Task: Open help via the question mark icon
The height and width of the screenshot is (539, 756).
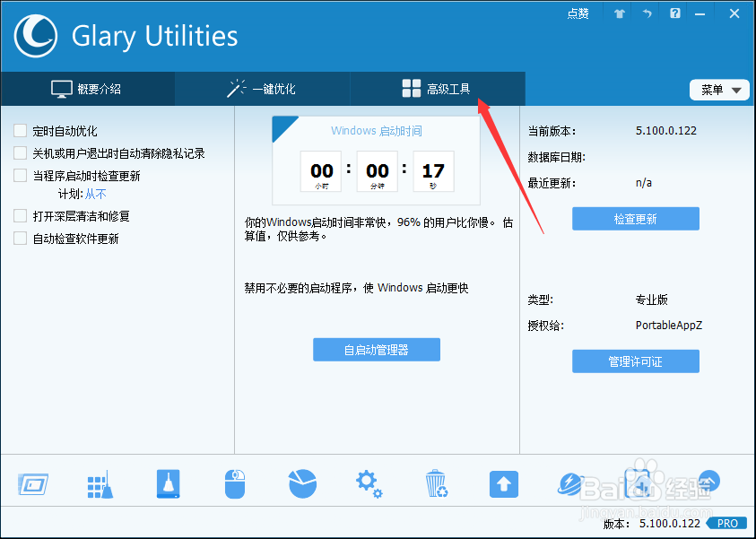Action: [674, 13]
